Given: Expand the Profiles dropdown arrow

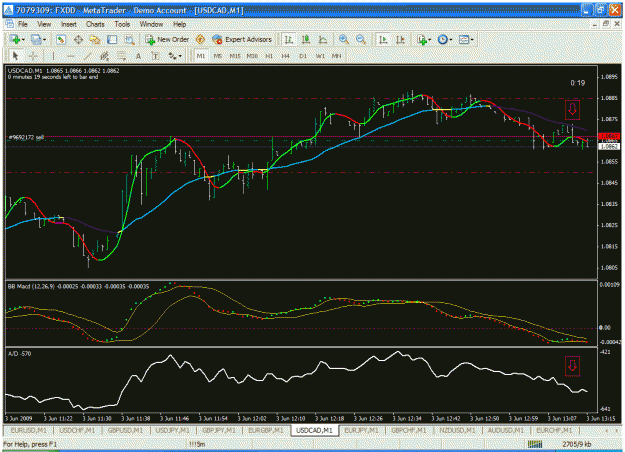Looking at the screenshot, I should [x=44, y=40].
